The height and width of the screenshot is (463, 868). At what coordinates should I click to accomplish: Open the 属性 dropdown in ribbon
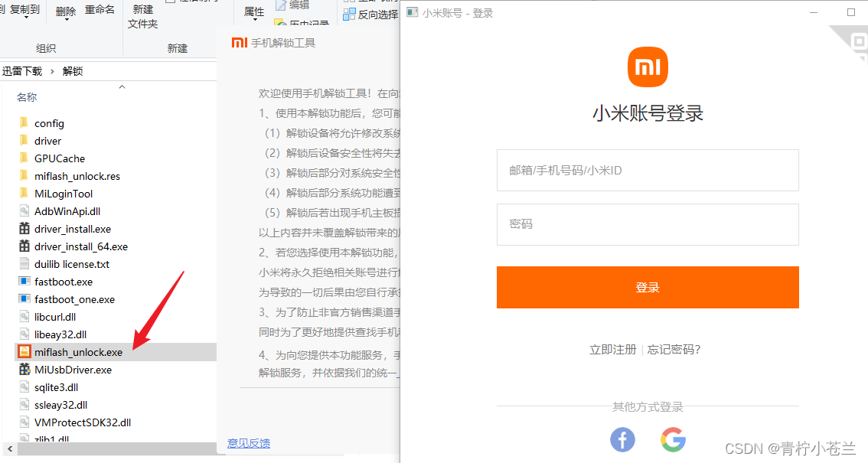click(x=254, y=13)
